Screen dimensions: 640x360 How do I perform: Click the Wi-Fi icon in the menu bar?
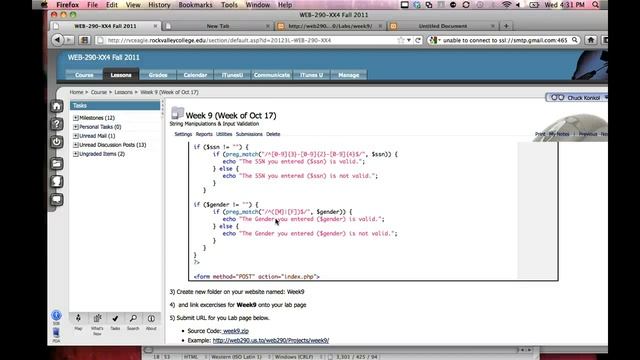pos(507,5)
